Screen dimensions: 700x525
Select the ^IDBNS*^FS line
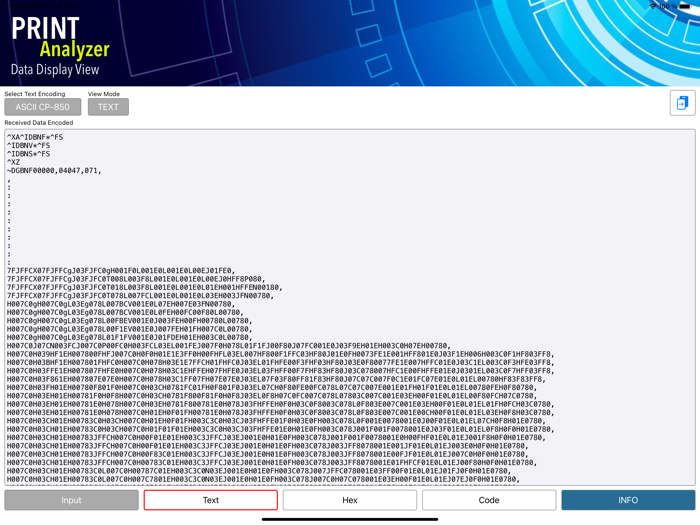click(x=29, y=154)
